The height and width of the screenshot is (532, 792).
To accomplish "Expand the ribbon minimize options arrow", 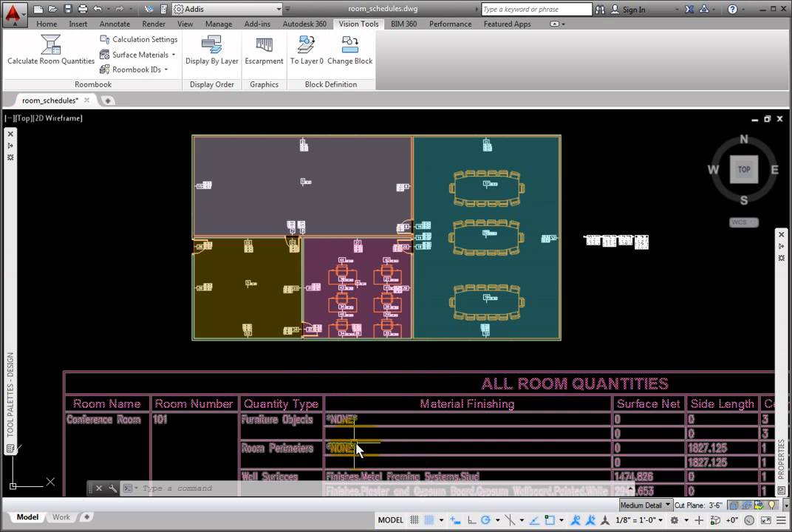I will click(563, 24).
